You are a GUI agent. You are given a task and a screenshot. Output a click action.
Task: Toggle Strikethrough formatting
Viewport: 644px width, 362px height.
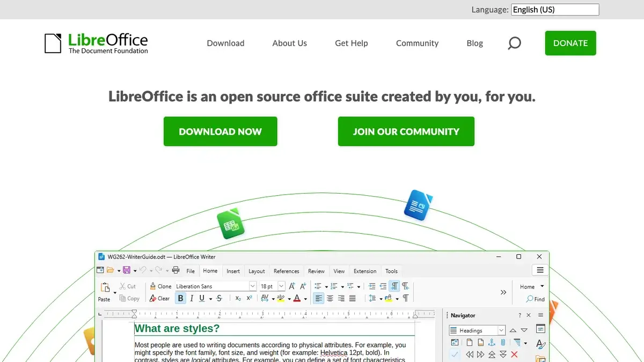pos(219,298)
